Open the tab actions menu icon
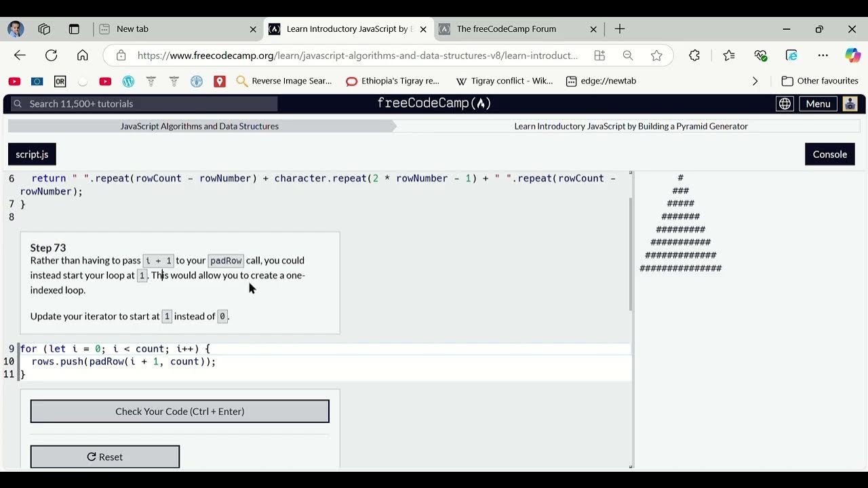 pyautogui.click(x=74, y=29)
